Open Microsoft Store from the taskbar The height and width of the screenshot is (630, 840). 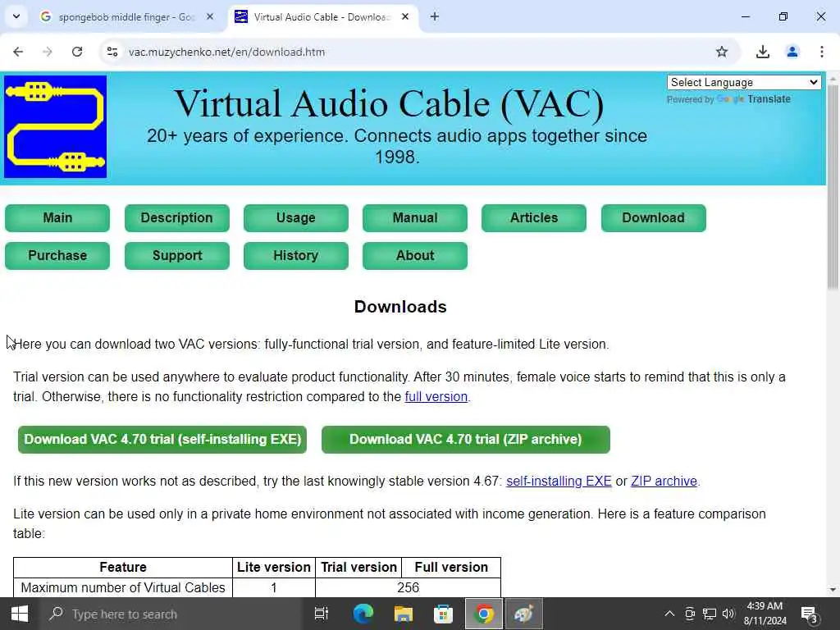pyautogui.click(x=443, y=614)
